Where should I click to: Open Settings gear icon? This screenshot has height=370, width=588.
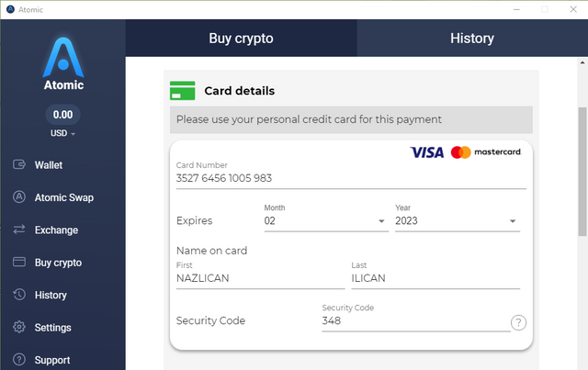[x=19, y=327]
